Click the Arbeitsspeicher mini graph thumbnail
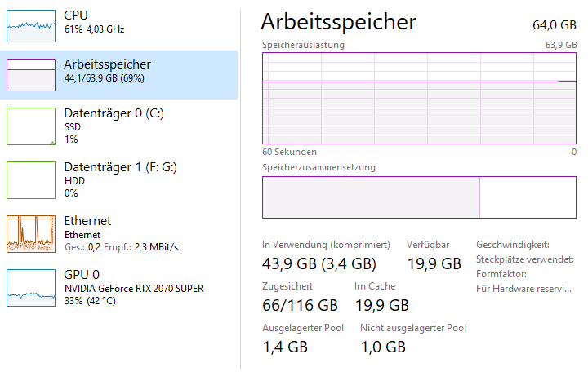Image resolution: width=588 pixels, height=376 pixels. pos(31,75)
